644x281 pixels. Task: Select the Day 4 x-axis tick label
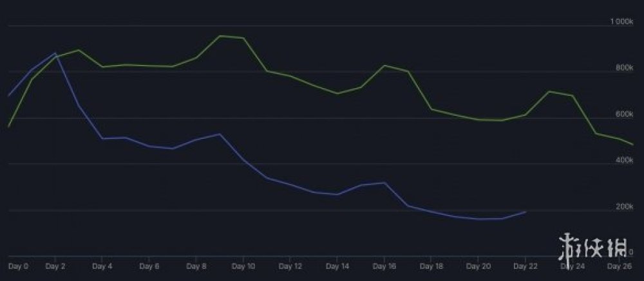click(x=102, y=265)
